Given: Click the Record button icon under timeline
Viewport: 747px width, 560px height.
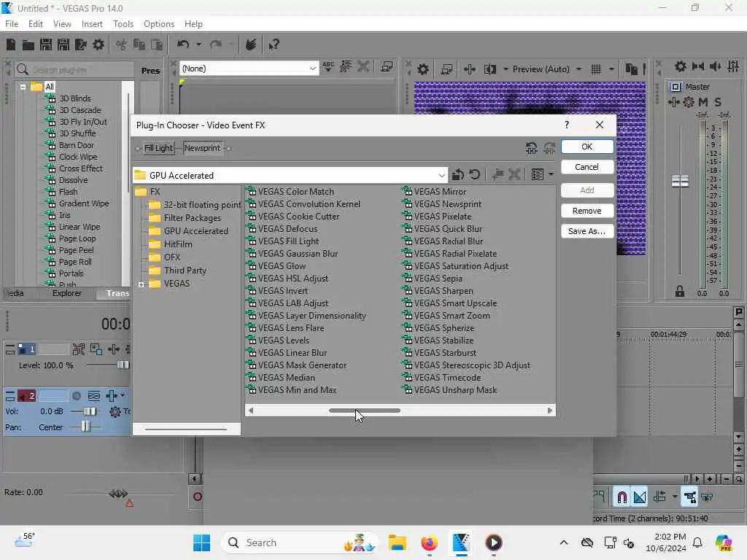Looking at the screenshot, I should pyautogui.click(x=197, y=497).
